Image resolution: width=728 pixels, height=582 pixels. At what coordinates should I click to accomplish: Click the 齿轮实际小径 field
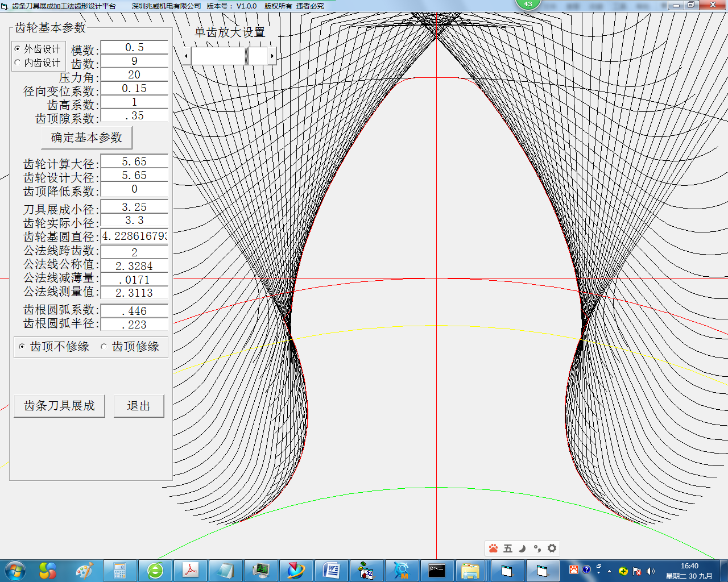click(x=134, y=221)
